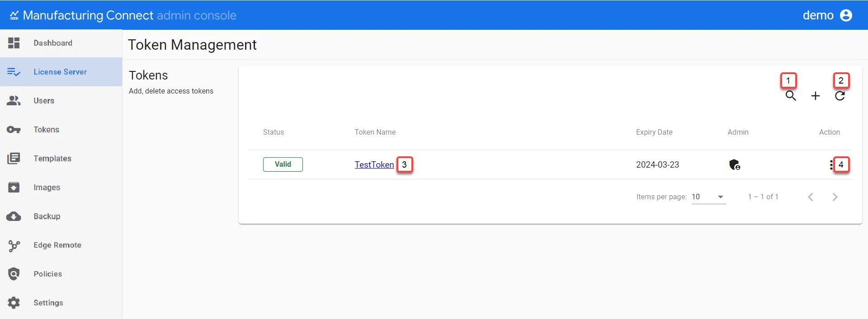Go to Templates section
The image size is (868, 319).
coord(61,159)
